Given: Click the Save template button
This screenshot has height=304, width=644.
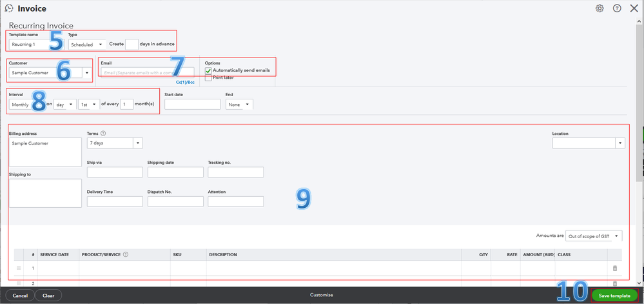Looking at the screenshot, I should 614,296.
